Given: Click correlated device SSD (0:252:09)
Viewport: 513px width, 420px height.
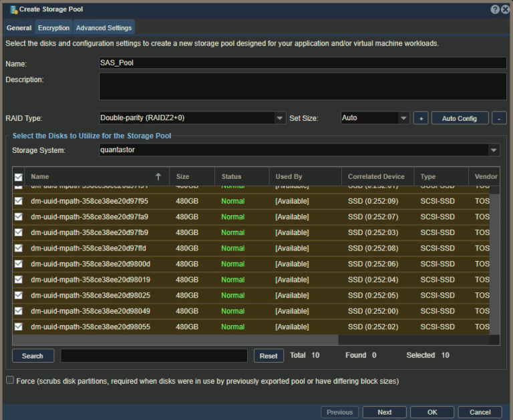Looking at the screenshot, I should point(373,201).
